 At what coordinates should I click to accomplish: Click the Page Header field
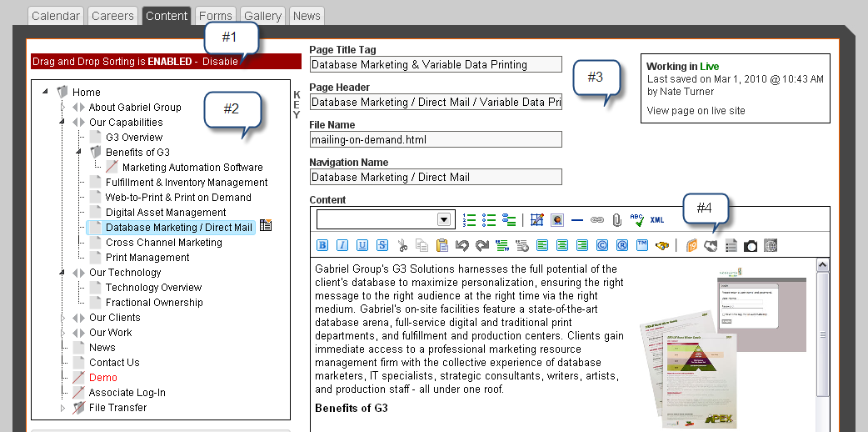point(436,102)
